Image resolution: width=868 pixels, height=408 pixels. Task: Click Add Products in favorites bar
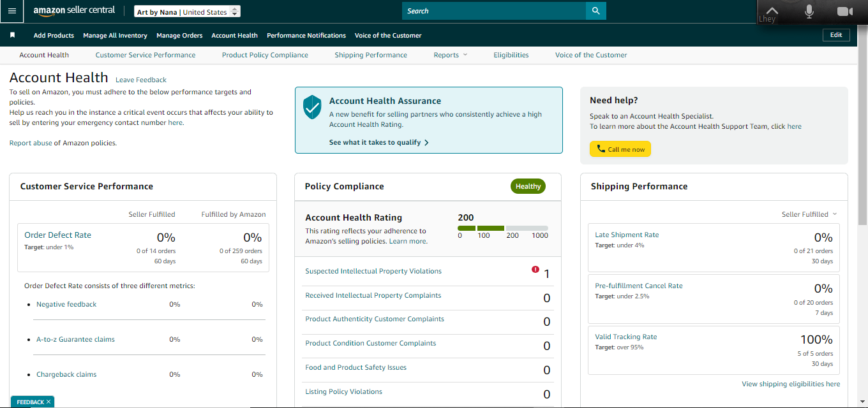coord(54,35)
